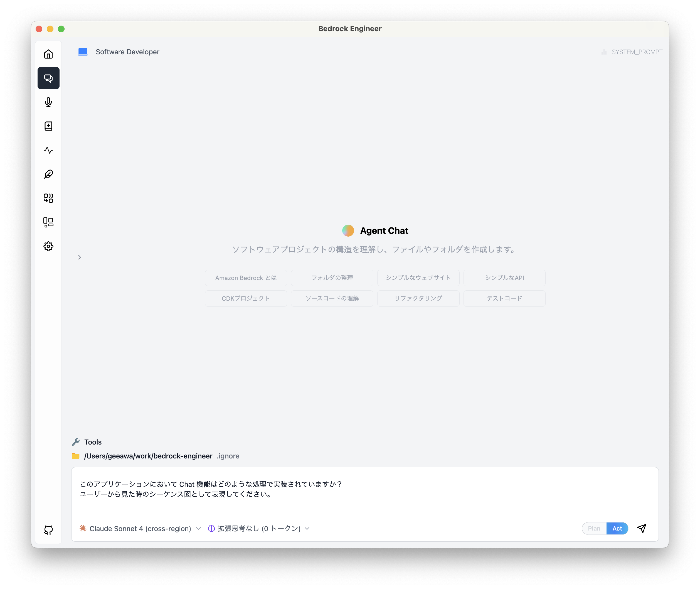Viewport: 700px width, 589px height.
Task: Open the activity pulse sidebar icon
Action: tap(48, 150)
